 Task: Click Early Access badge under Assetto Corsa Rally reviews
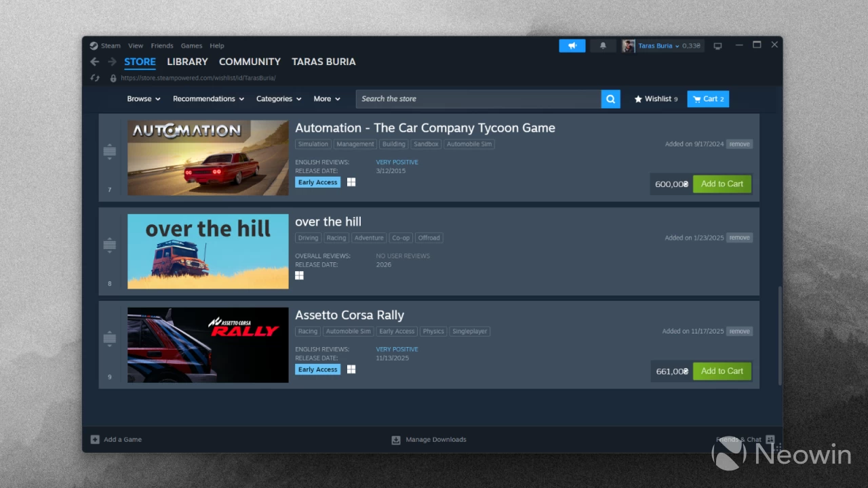pyautogui.click(x=317, y=369)
